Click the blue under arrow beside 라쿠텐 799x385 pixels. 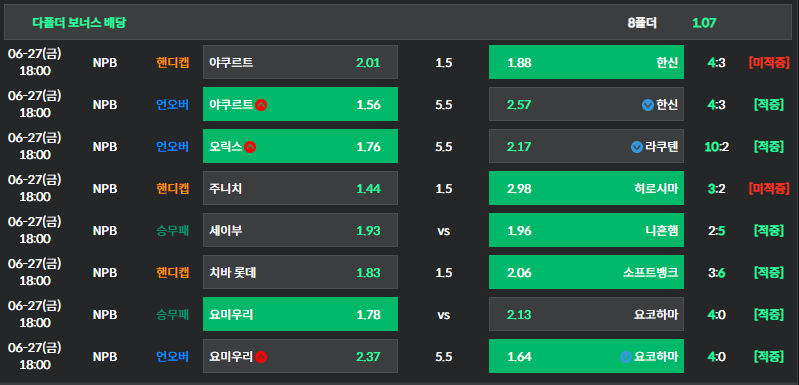pos(636,147)
